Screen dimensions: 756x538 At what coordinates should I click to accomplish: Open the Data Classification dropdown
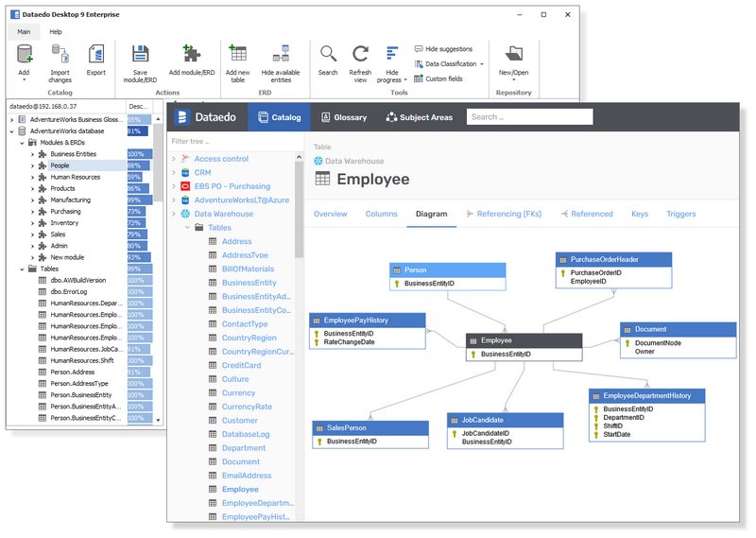450,64
